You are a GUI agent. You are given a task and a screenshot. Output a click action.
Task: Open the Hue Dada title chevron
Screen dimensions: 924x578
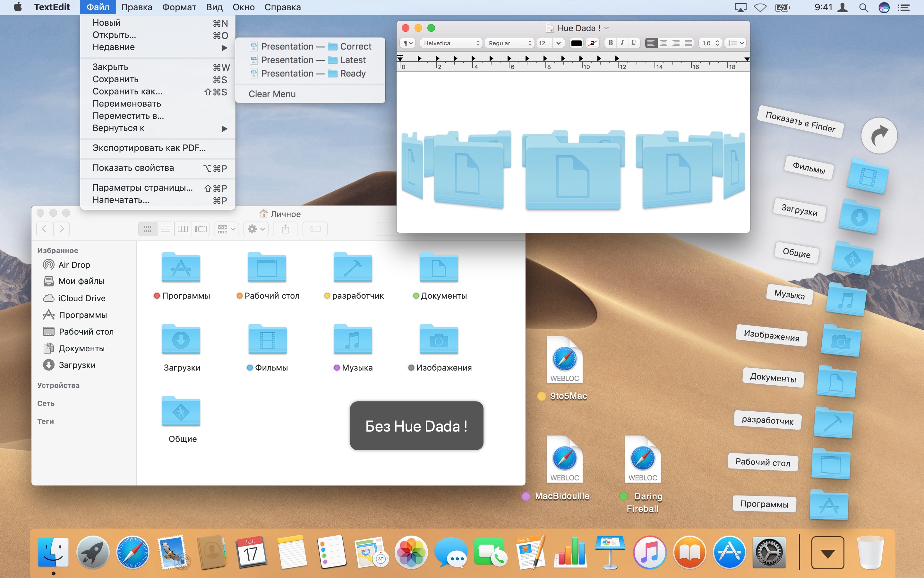click(606, 28)
